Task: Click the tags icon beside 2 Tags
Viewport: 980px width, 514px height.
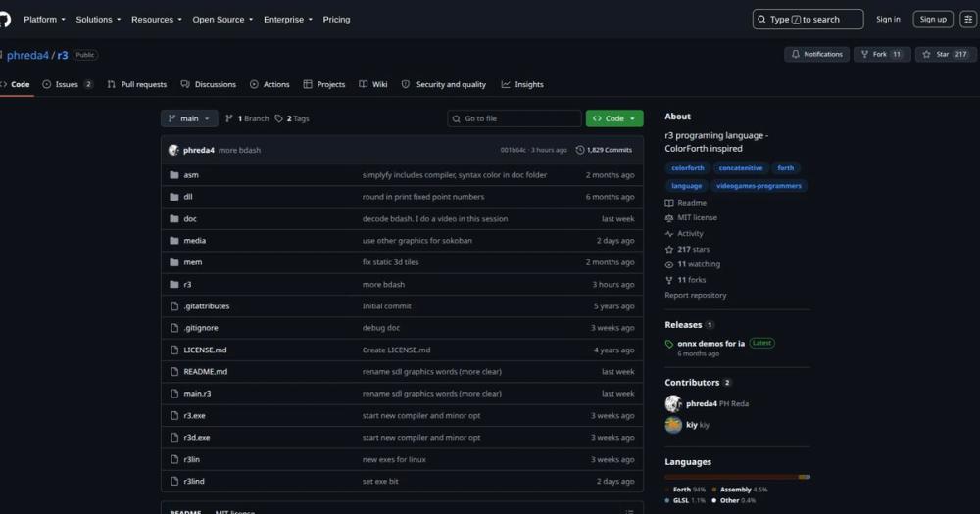Action: coord(278,118)
